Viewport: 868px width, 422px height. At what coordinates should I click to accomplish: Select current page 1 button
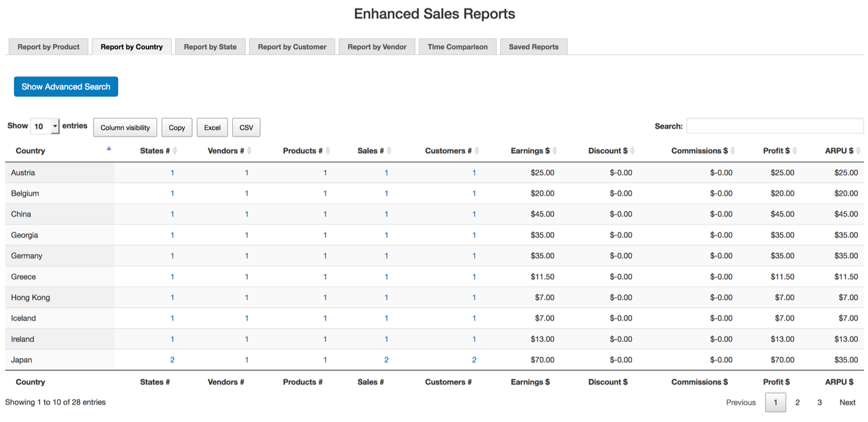click(x=775, y=403)
